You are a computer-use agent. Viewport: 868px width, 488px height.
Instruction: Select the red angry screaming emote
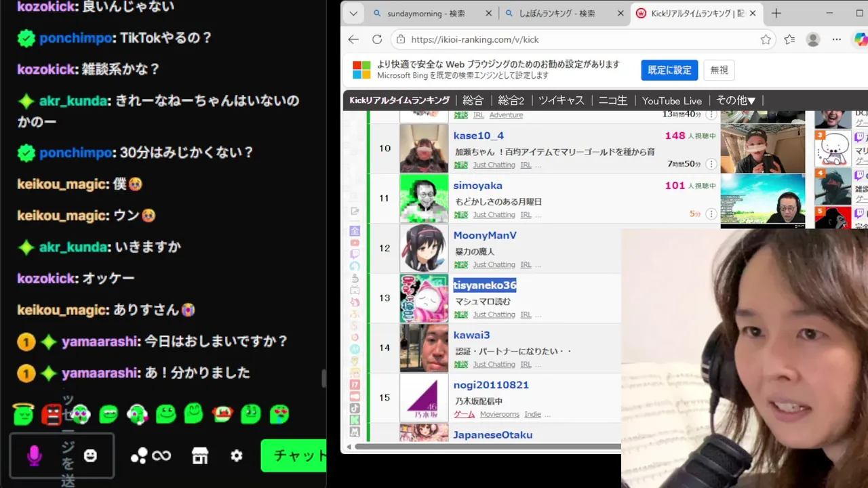tap(52, 413)
